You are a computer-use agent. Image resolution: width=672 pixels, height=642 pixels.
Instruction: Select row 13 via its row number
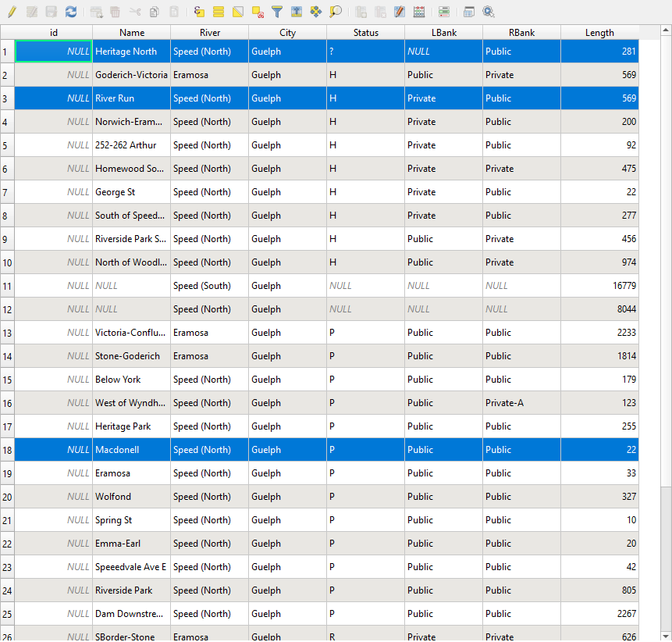pos(7,333)
